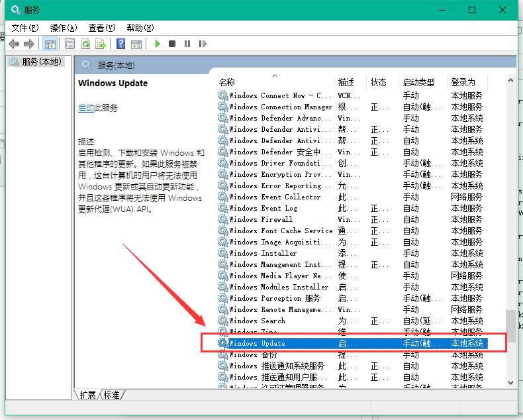This screenshot has width=523, height=420.
Task: Open the Properties toolbar icon
Action: [x=70, y=44]
